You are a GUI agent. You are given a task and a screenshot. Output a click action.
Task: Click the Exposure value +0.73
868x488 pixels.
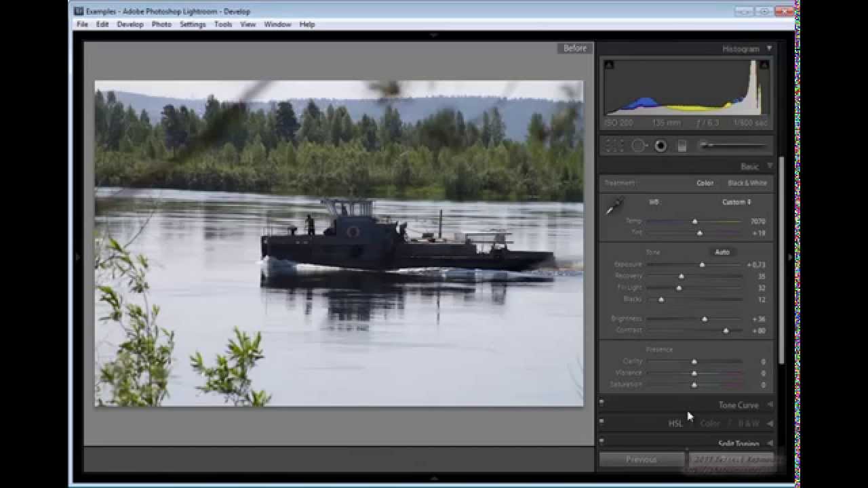tap(755, 265)
